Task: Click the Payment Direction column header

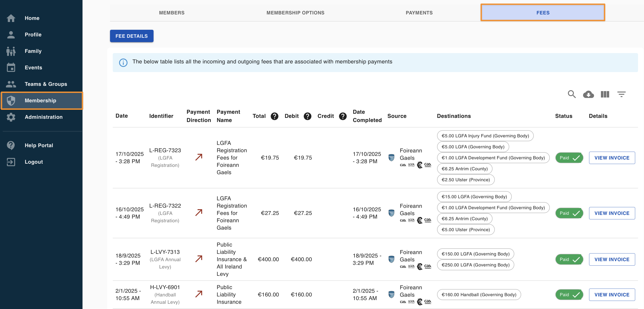Action: [x=198, y=116]
